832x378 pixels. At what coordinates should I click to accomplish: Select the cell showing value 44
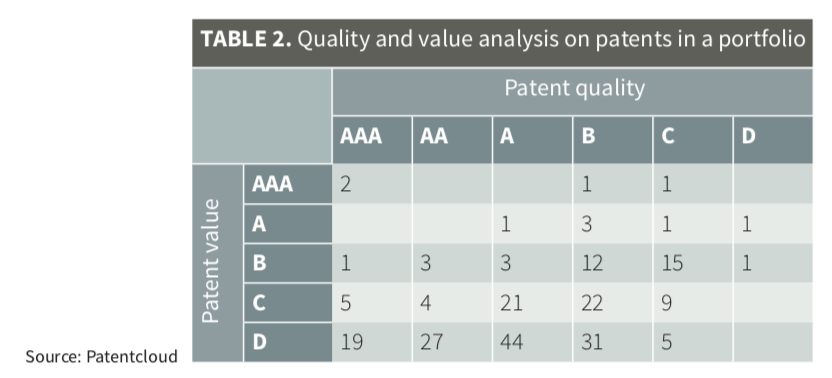[x=532, y=342]
